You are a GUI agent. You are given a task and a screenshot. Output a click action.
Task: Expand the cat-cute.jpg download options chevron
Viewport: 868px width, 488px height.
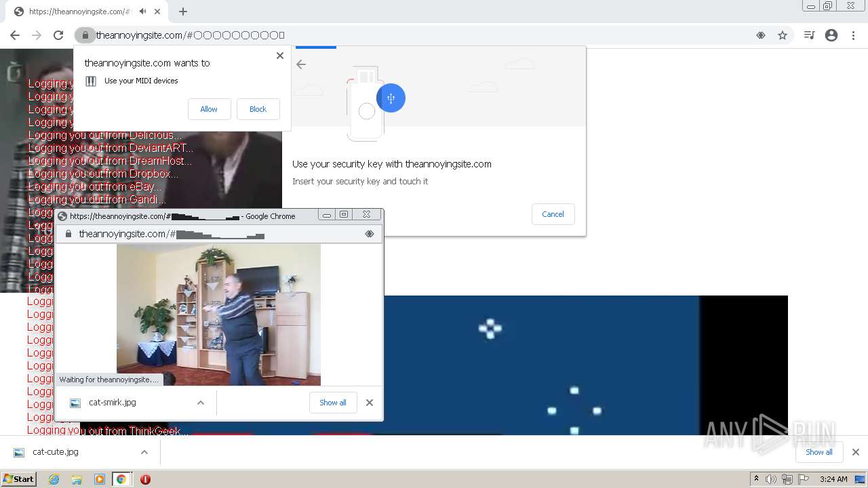click(144, 452)
